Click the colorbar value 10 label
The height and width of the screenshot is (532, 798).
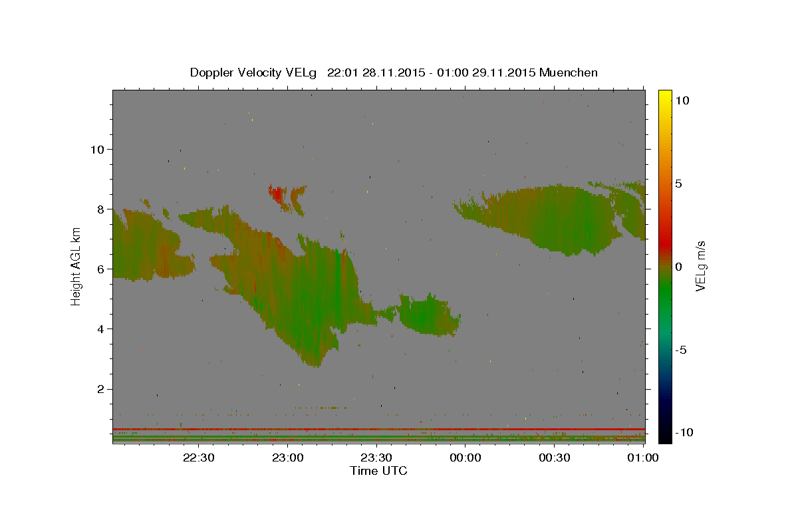tap(682, 100)
